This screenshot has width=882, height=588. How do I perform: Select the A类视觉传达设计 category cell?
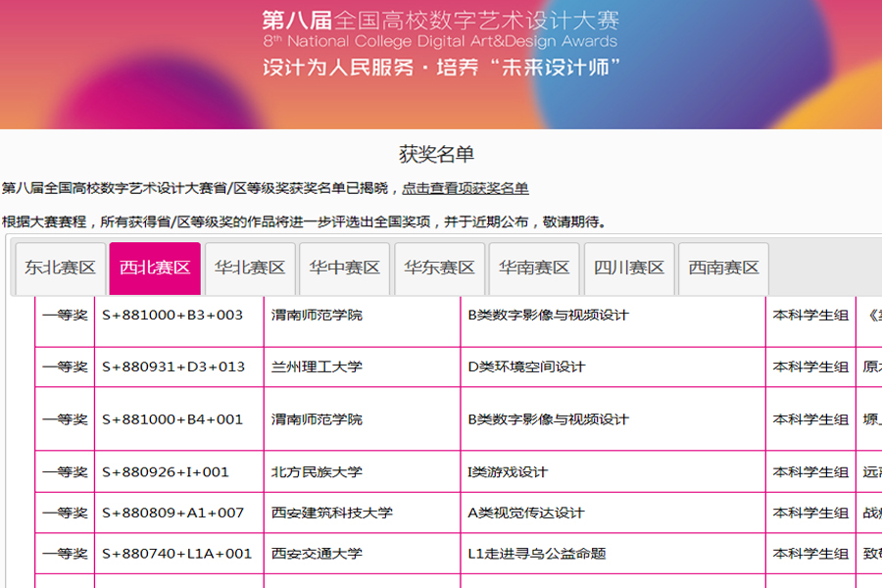pyautogui.click(x=526, y=513)
